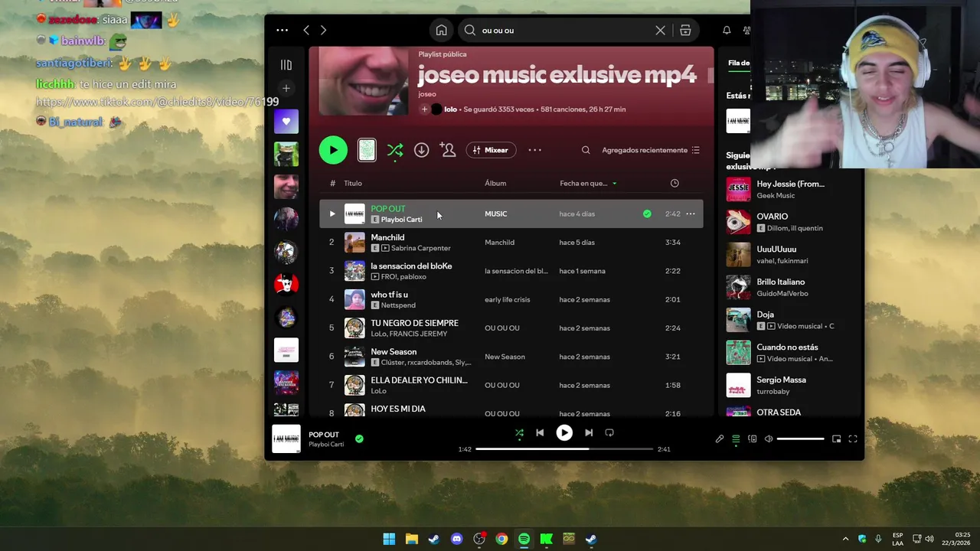Open the joseo owner link under title
980x551 pixels.
point(427,94)
